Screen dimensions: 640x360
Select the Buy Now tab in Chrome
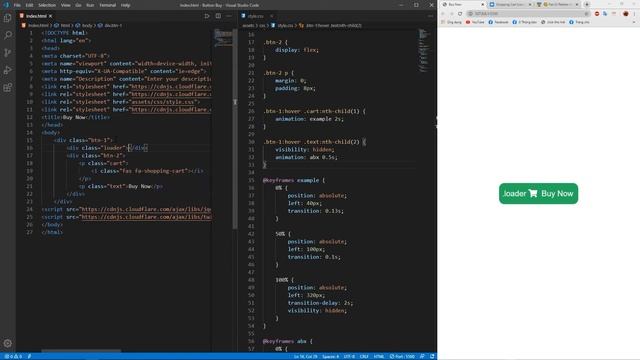463,4
